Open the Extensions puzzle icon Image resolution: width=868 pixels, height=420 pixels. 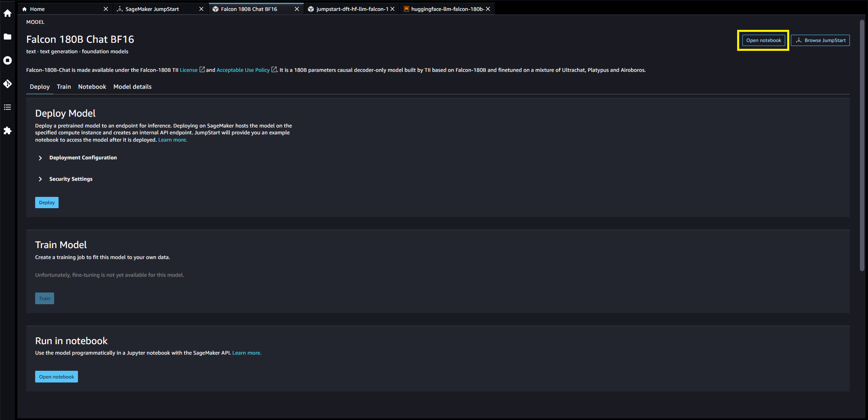point(7,131)
